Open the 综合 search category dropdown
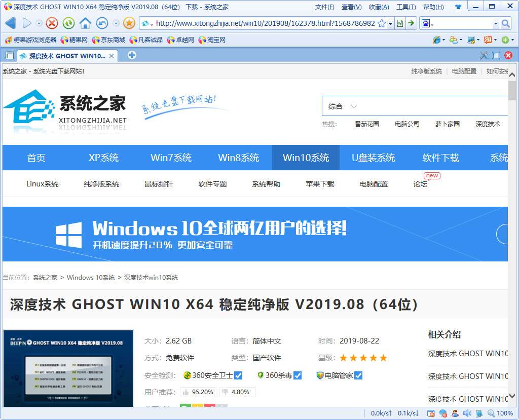Viewport: 519px width, 420px height. 342,106
